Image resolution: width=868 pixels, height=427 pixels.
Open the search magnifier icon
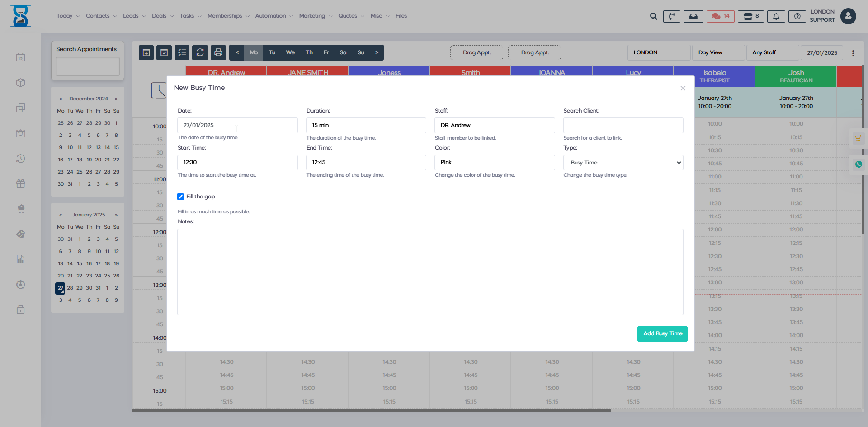653,16
